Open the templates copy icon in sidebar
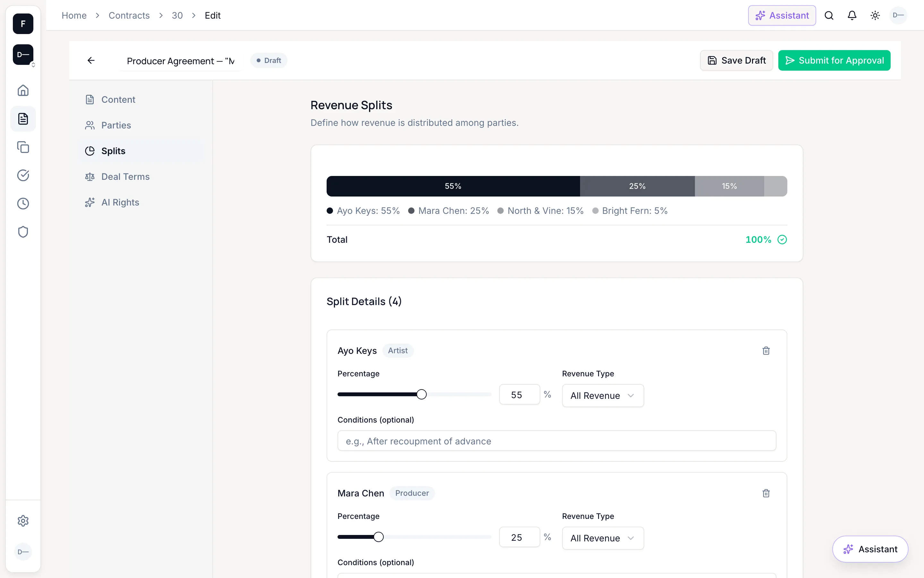 (23, 147)
